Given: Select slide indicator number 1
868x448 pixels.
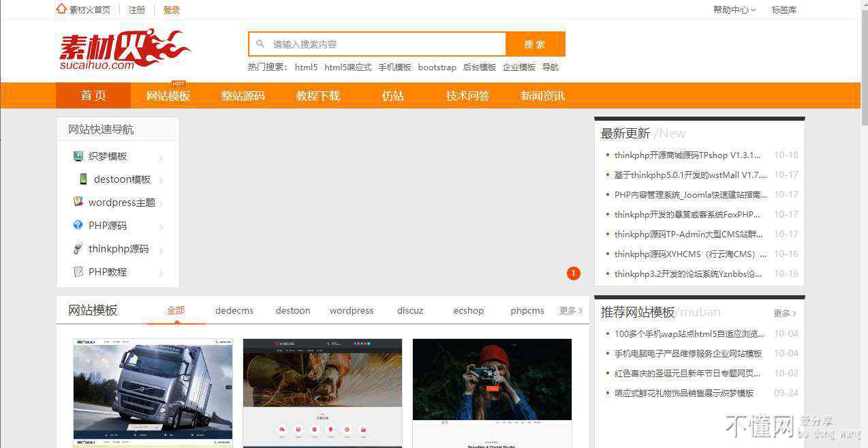Looking at the screenshot, I should click(573, 273).
